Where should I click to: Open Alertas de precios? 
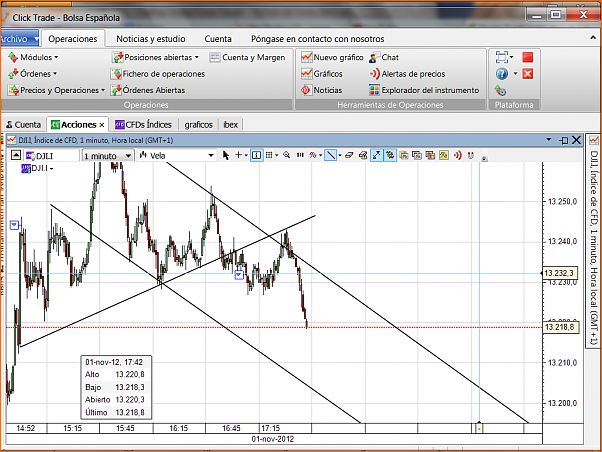(x=407, y=74)
